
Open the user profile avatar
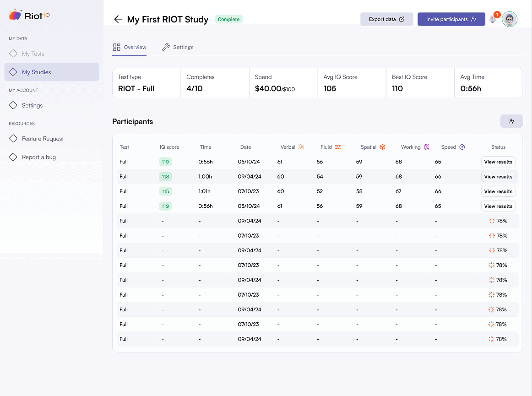(509, 19)
